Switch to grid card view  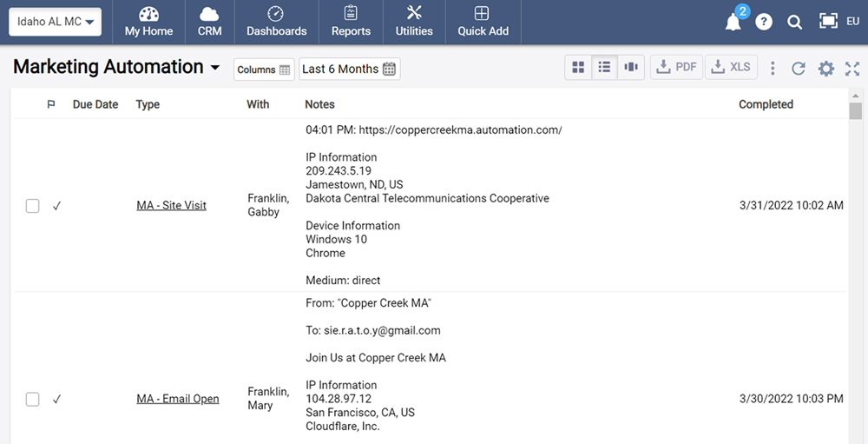click(578, 67)
